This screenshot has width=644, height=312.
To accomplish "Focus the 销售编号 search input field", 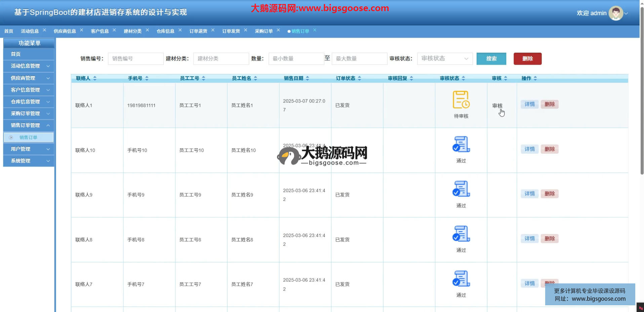I will [135, 58].
